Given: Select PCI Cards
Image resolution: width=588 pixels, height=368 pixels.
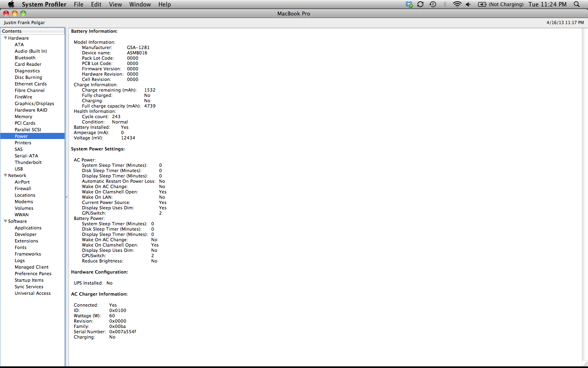Looking at the screenshot, I should [25, 123].
